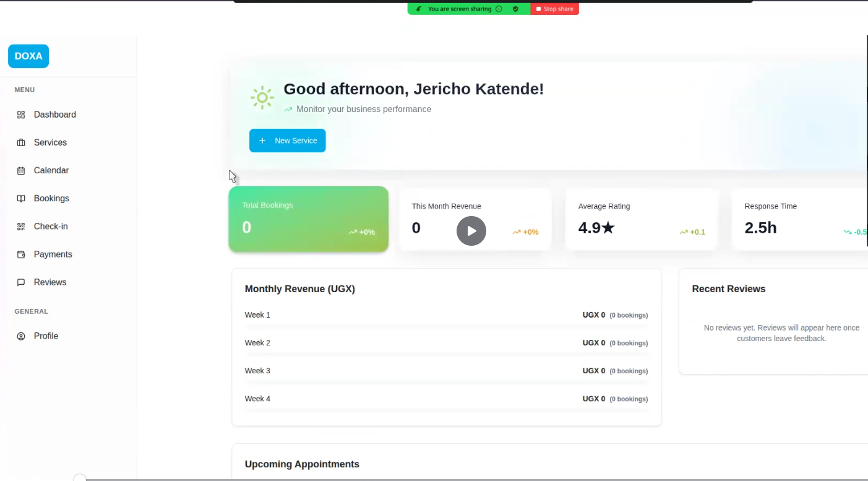Open the Reviews speech bubble icon
The image size is (868, 481).
pos(21,282)
